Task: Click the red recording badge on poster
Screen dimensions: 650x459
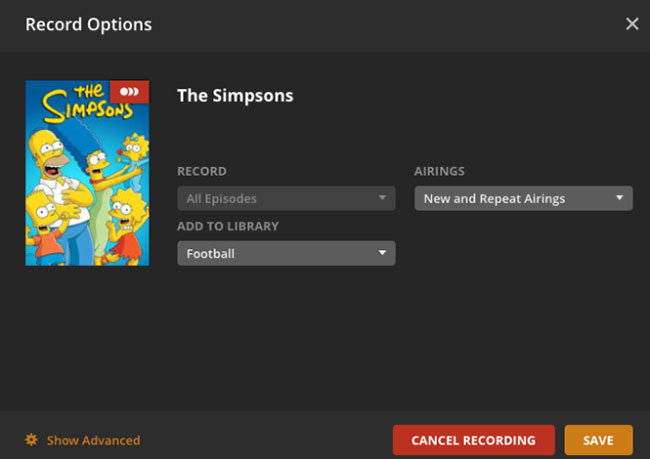Action: [130, 91]
